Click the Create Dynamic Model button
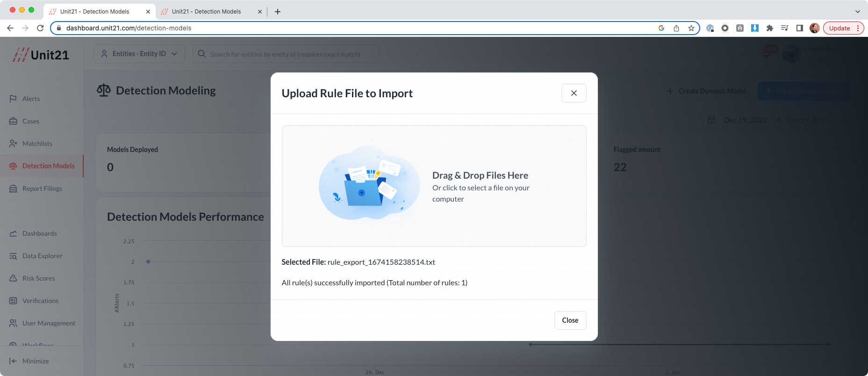Viewport: 868px width, 376px height. click(706, 91)
